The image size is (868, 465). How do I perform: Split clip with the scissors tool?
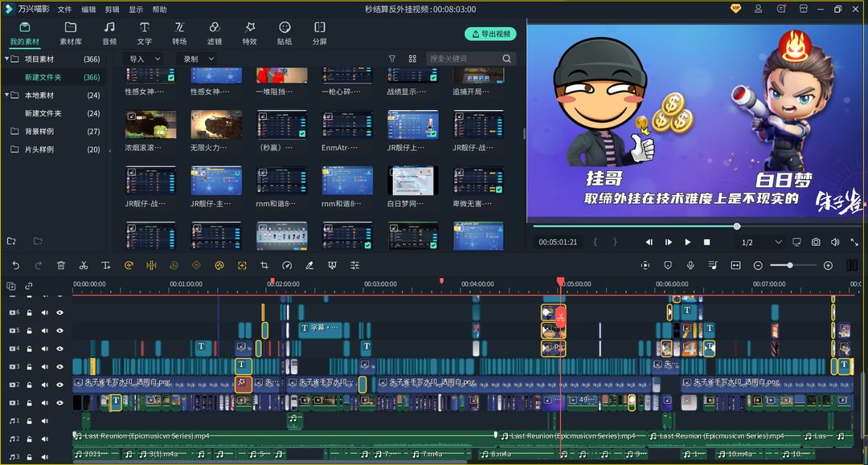84,265
